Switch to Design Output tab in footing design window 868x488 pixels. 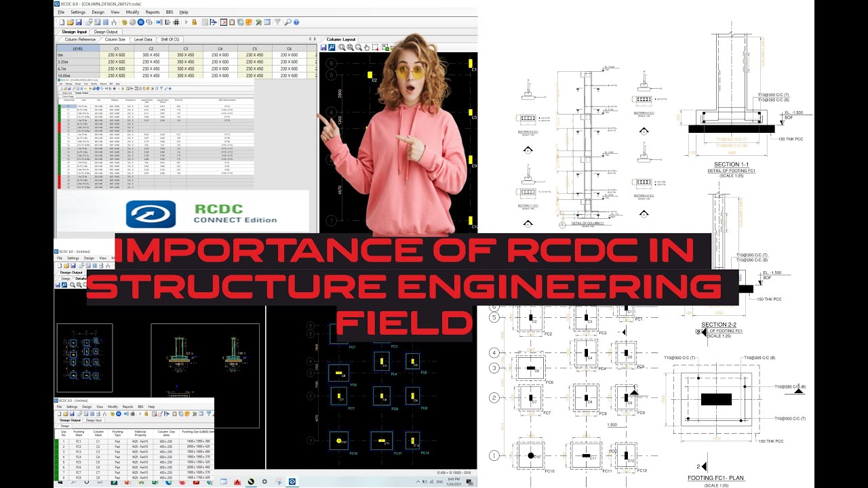click(x=70, y=420)
